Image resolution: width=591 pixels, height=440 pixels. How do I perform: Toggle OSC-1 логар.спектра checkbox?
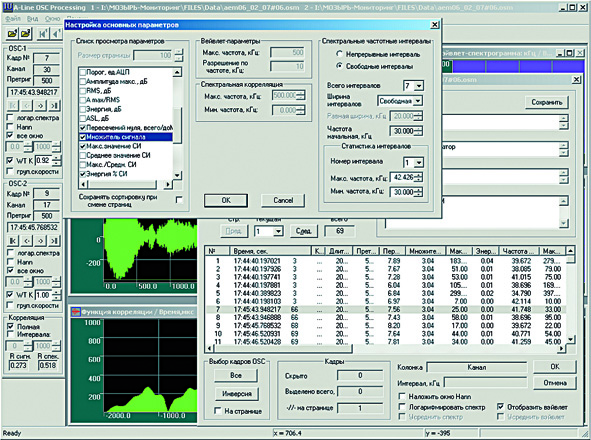tap(11, 118)
